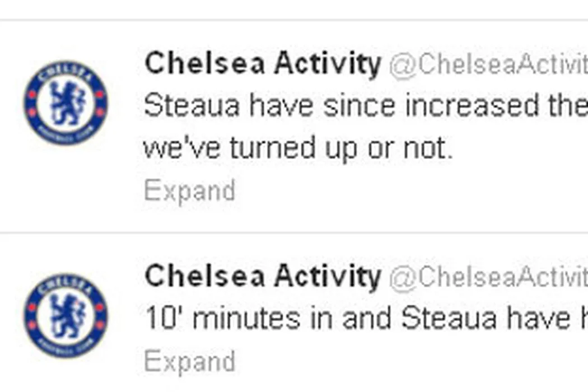Click the "10'" minute mark in the bottom tweet
The width and height of the screenshot is (588, 392).
click(x=162, y=319)
